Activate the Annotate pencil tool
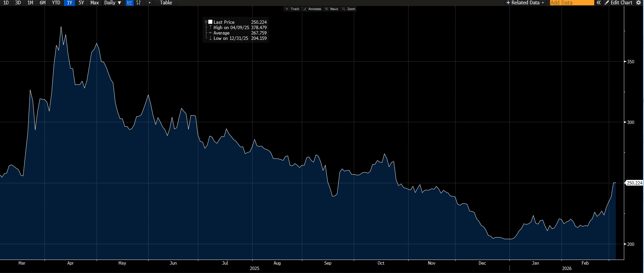Image resolution: width=644 pixels, height=273 pixels. click(x=312, y=9)
